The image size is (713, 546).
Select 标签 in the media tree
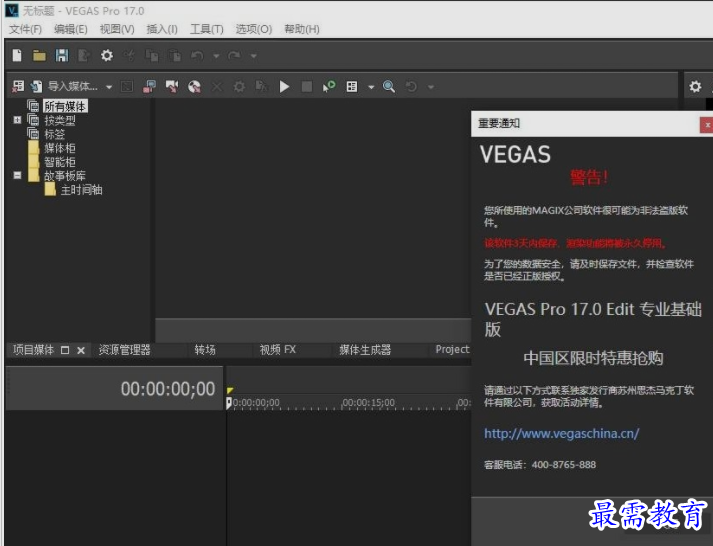point(54,135)
